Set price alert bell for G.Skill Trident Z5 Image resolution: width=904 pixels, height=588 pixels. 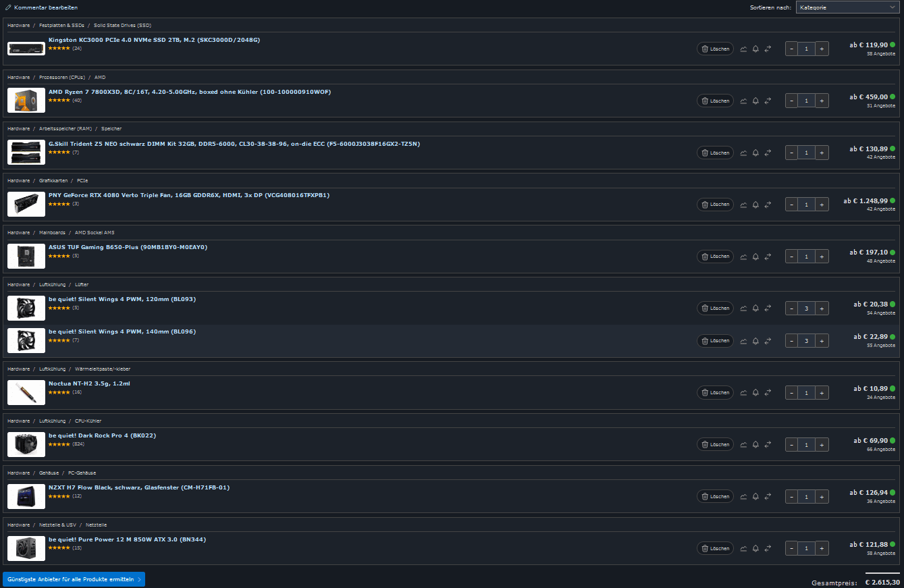[x=755, y=153]
